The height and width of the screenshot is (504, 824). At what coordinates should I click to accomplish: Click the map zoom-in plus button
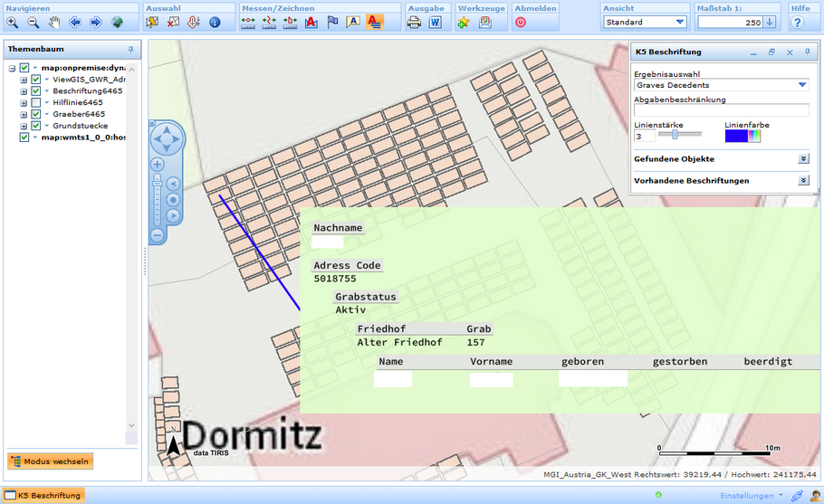tap(158, 165)
